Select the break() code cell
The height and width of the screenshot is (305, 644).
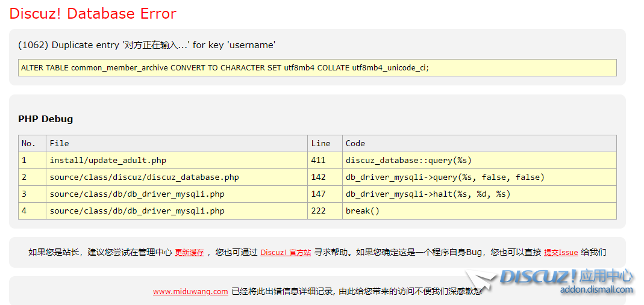(x=480, y=211)
